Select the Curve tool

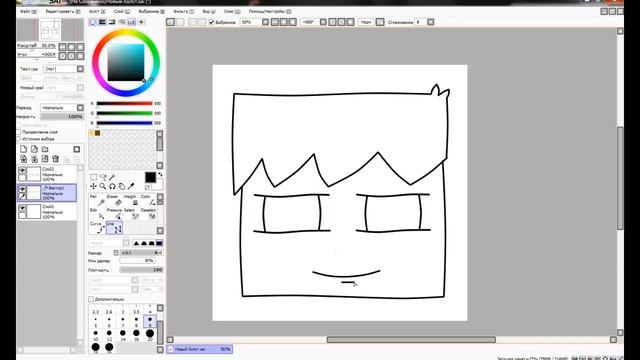point(97,228)
